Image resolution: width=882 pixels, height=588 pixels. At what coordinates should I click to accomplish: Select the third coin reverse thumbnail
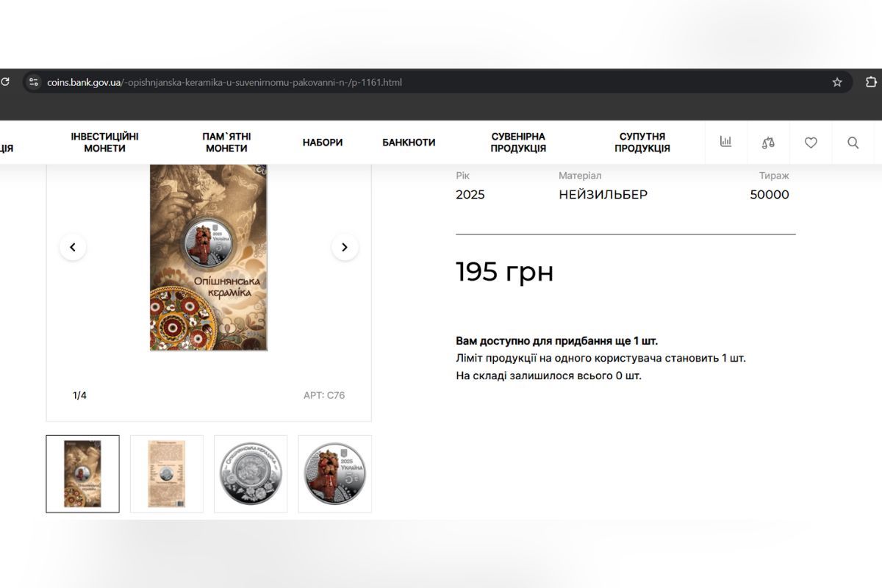pyautogui.click(x=251, y=474)
